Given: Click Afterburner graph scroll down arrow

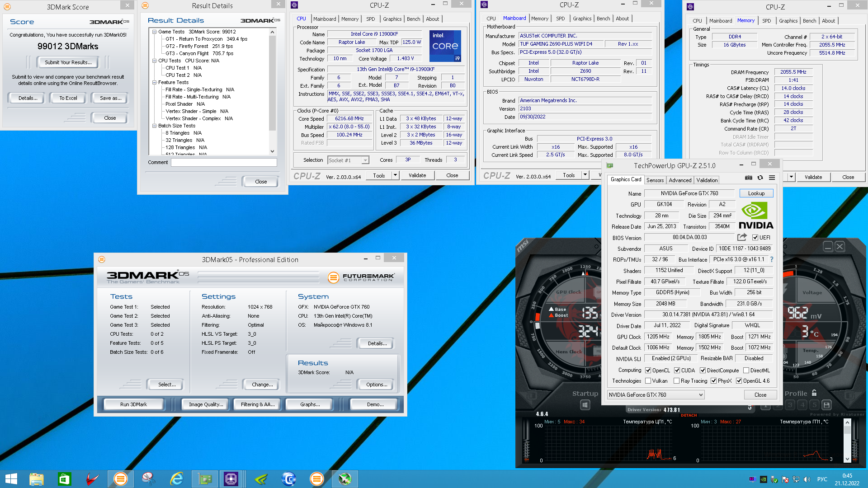Looking at the screenshot, I should point(847,459).
